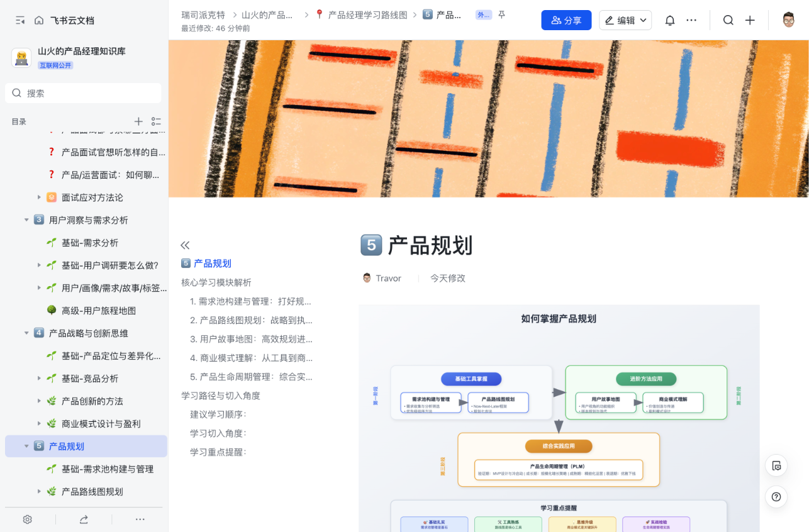Open the notifications bell icon
Screen dimensions: 809x532
tap(669, 19)
